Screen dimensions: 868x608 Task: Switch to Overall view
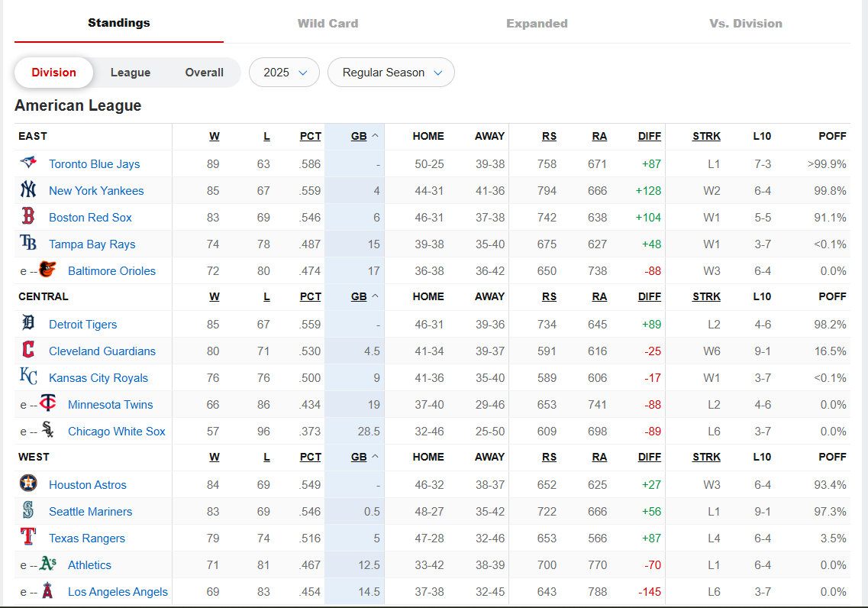point(205,73)
